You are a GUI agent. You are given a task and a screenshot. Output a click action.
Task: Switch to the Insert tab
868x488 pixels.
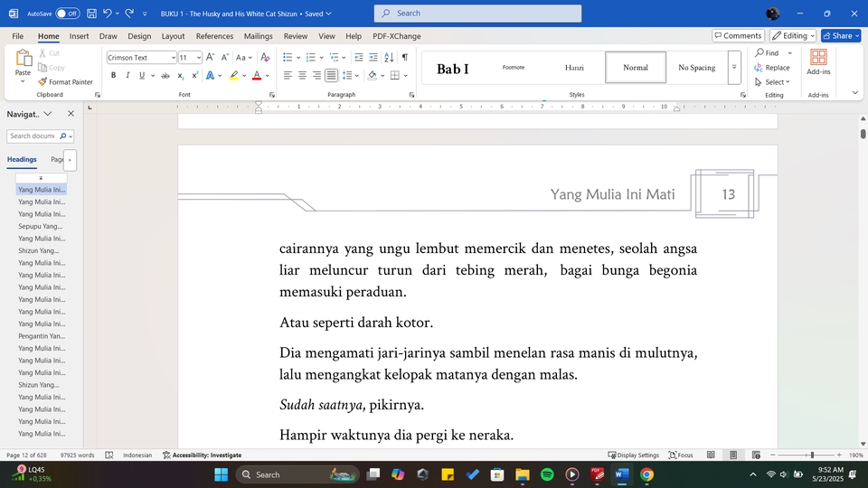tap(79, 36)
